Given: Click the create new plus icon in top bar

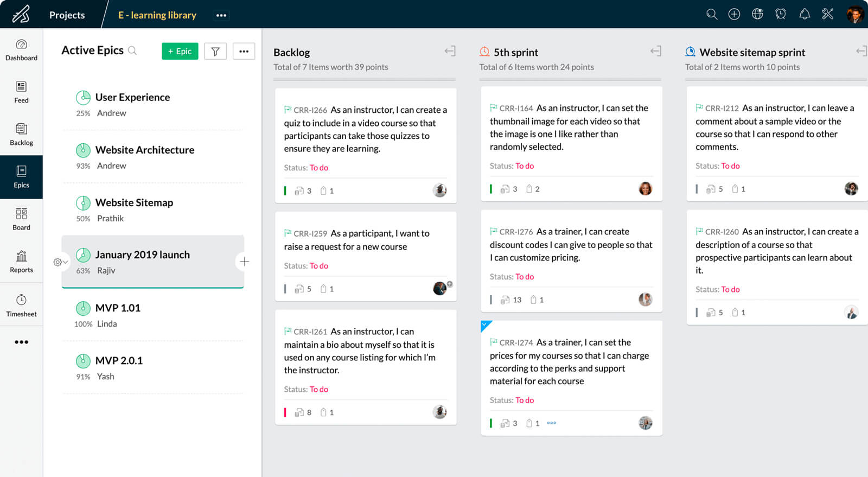Looking at the screenshot, I should [x=734, y=15].
